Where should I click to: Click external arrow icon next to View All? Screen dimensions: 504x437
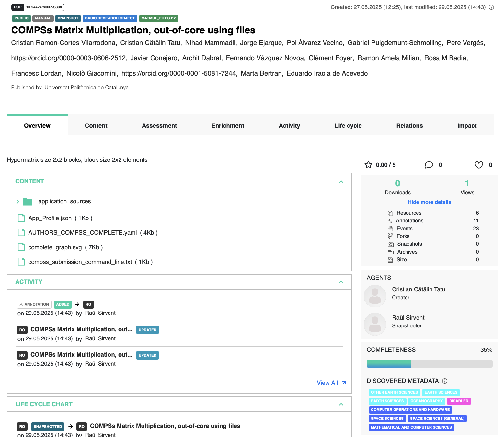tap(344, 383)
